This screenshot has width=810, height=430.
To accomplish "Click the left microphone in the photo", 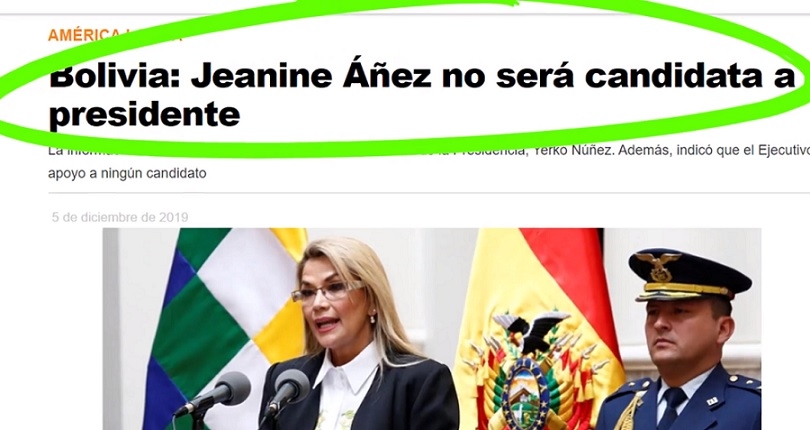I will coord(214,394).
